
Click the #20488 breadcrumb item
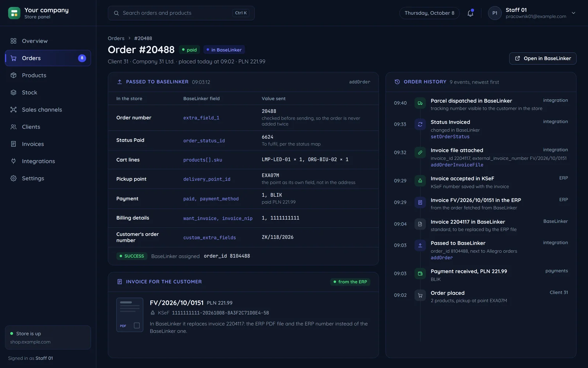(x=143, y=38)
